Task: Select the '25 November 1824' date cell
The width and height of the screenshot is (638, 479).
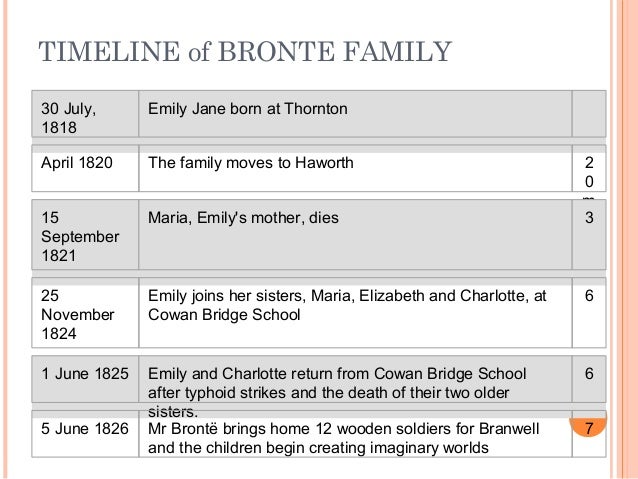Action: tap(78, 314)
